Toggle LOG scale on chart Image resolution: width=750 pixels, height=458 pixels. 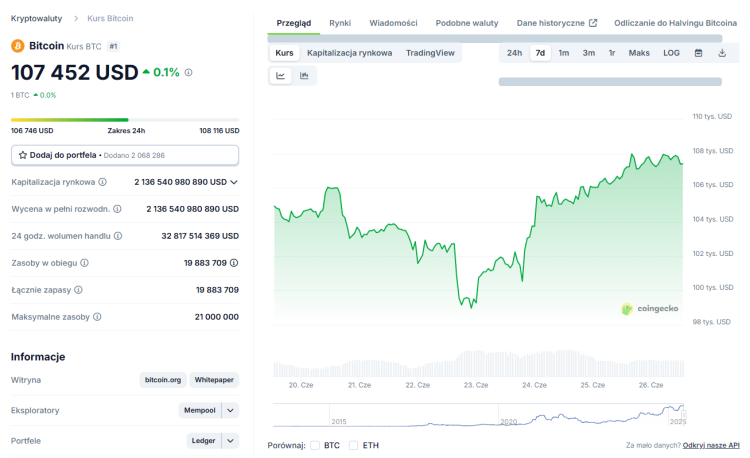[671, 53]
